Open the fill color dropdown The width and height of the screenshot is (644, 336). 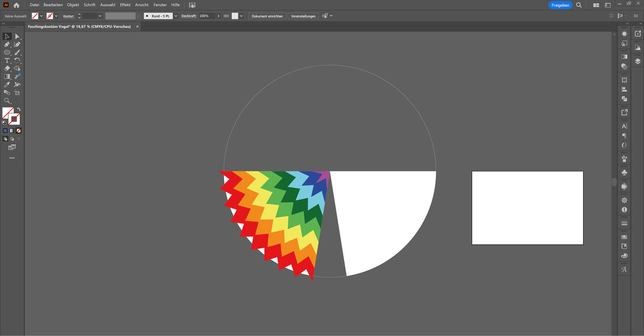click(x=42, y=16)
